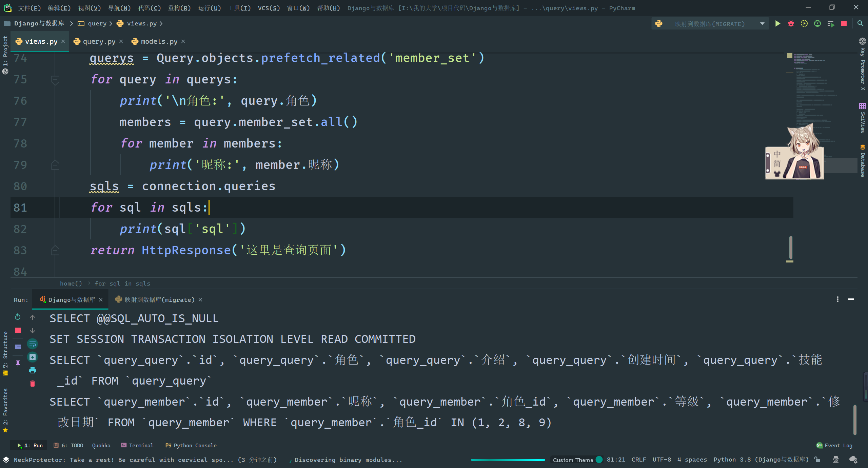868x468 pixels.
Task: Click the Run console vertical scrollbar
Action: (855, 420)
